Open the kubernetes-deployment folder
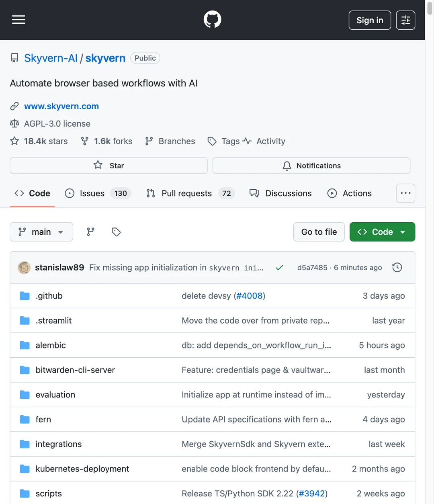 (x=82, y=469)
